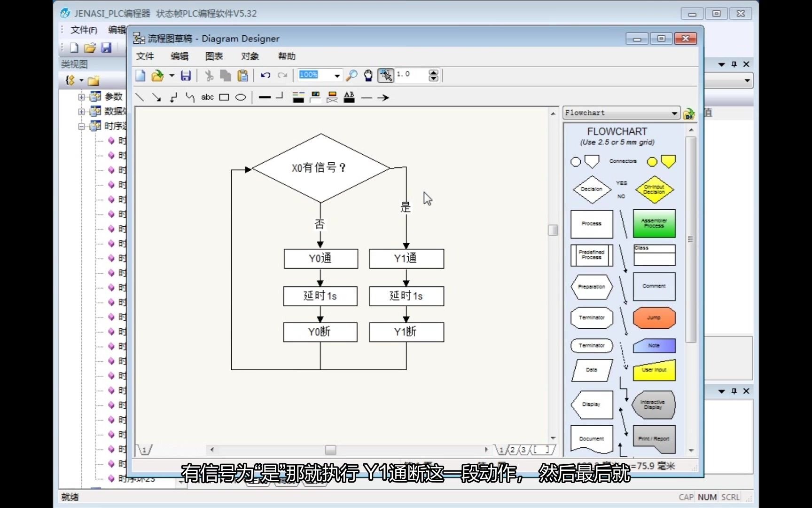This screenshot has width=812, height=508.
Task: Open the 文件 menu in Diagram Designer
Action: tap(145, 56)
